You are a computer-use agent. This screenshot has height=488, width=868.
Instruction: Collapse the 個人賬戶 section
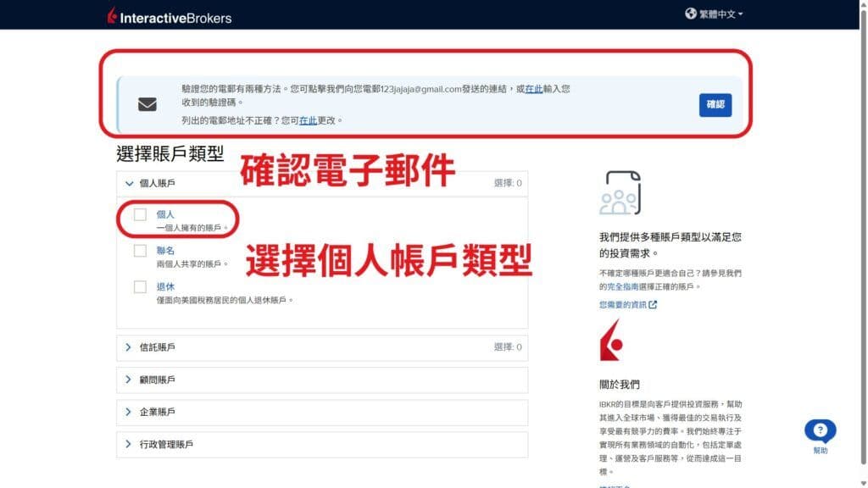click(x=129, y=183)
